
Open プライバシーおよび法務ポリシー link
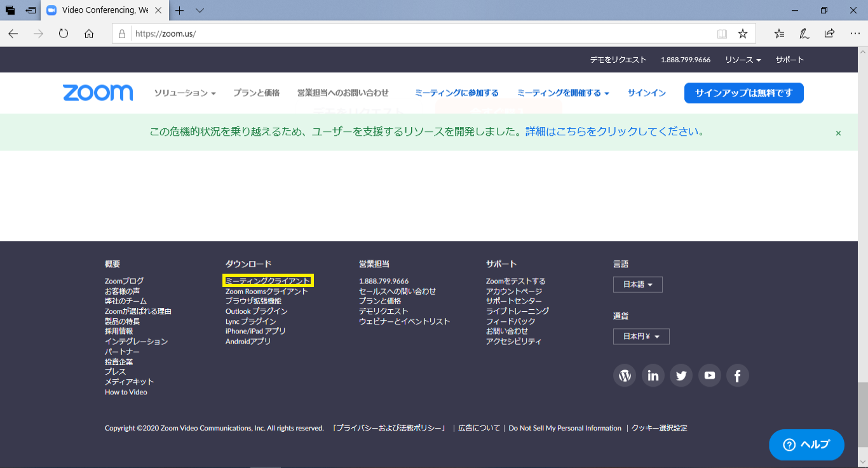tap(390, 428)
